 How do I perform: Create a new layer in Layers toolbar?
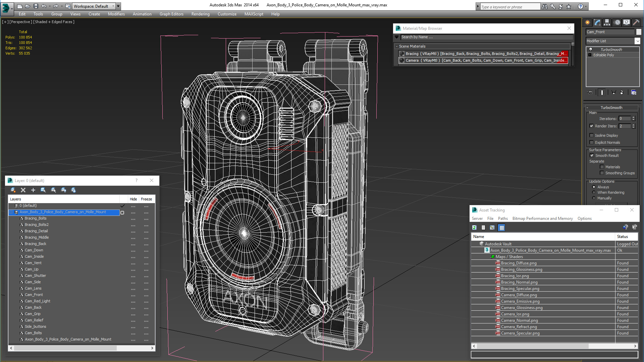point(13,190)
